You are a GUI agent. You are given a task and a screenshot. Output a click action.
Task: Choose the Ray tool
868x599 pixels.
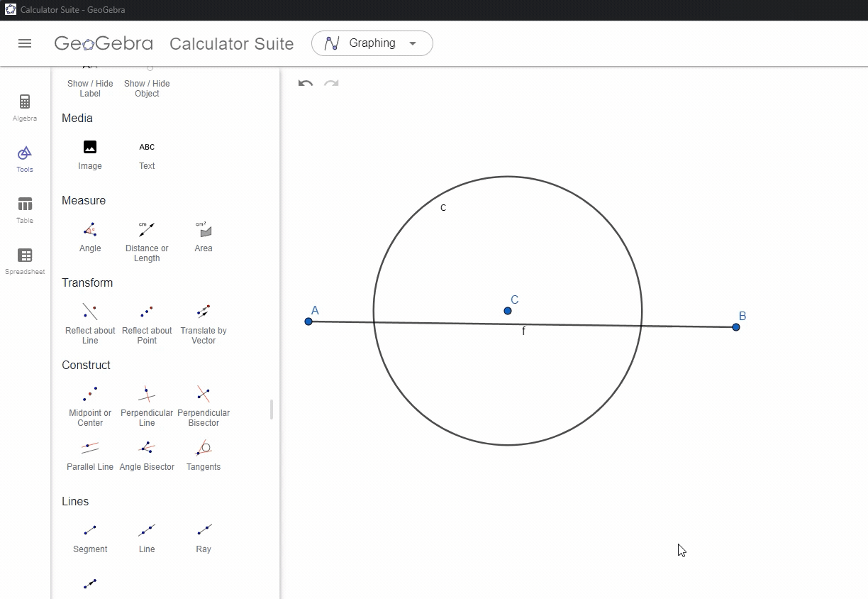point(204,538)
